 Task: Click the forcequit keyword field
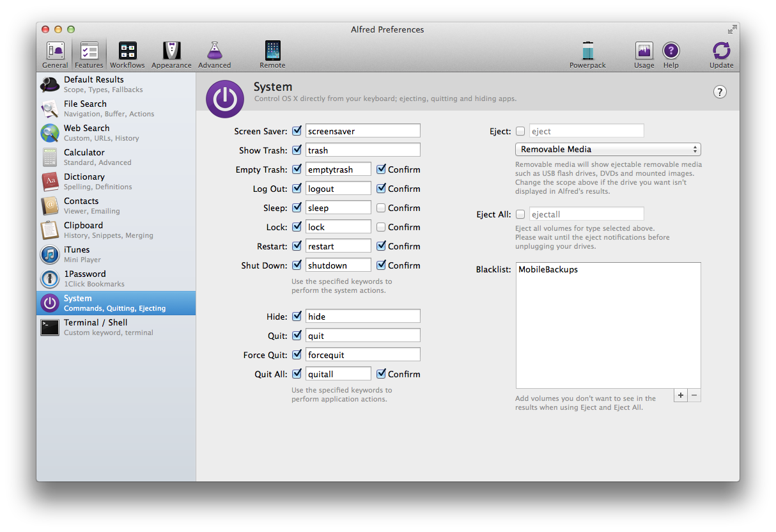pyautogui.click(x=363, y=355)
